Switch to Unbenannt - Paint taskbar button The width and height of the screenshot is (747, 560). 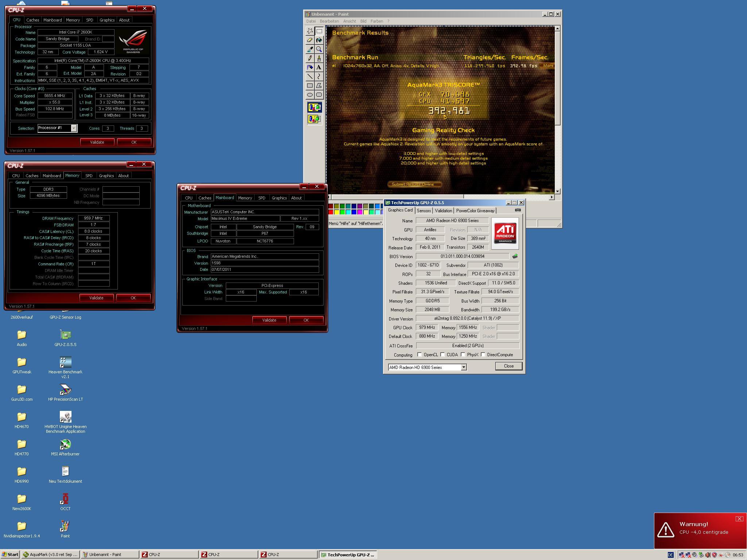110,555
